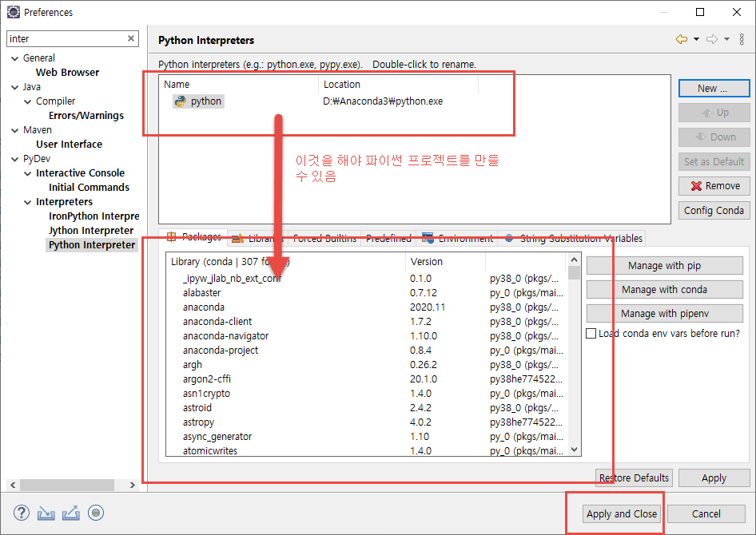Click the Location column header
This screenshot has height=535, width=756.
click(x=398, y=85)
